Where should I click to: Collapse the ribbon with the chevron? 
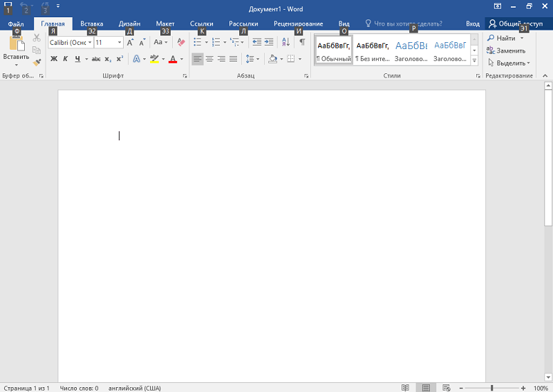(545, 75)
